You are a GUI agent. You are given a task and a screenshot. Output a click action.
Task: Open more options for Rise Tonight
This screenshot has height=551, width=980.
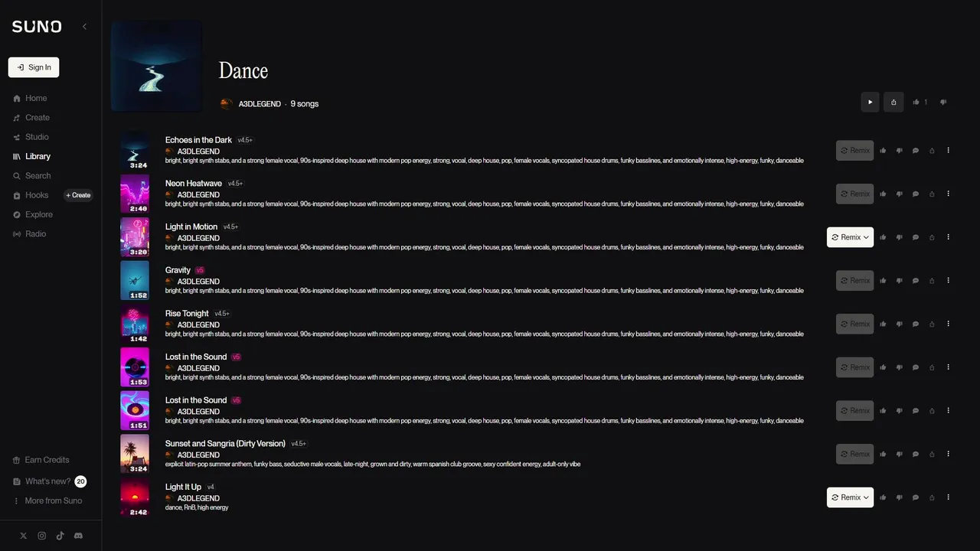click(x=948, y=324)
